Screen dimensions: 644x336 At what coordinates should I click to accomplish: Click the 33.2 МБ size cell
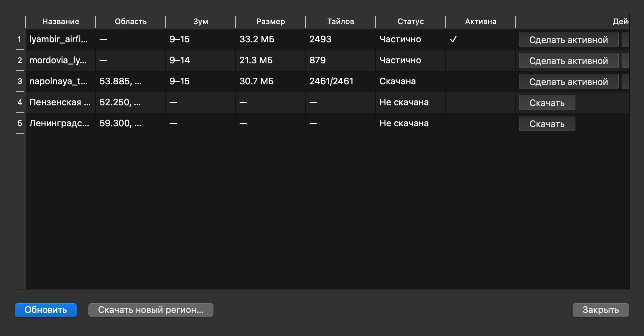pos(271,39)
